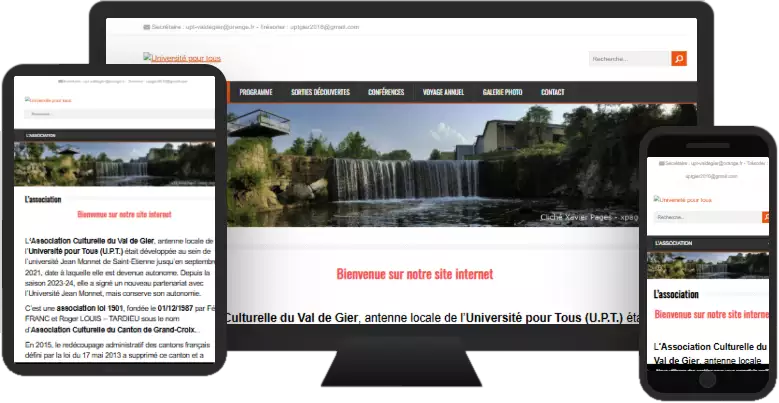Click the photo credit 'Cliché Xavier Pages' on desktop

(x=576, y=217)
